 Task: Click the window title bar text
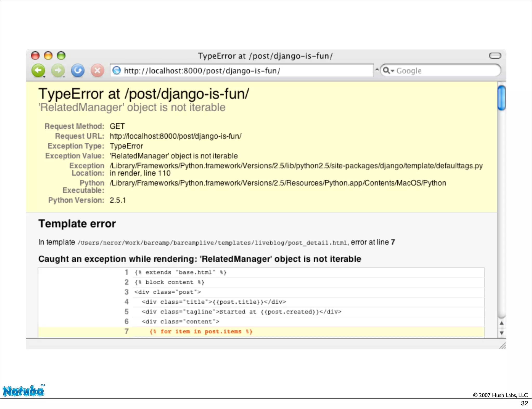(x=265, y=56)
